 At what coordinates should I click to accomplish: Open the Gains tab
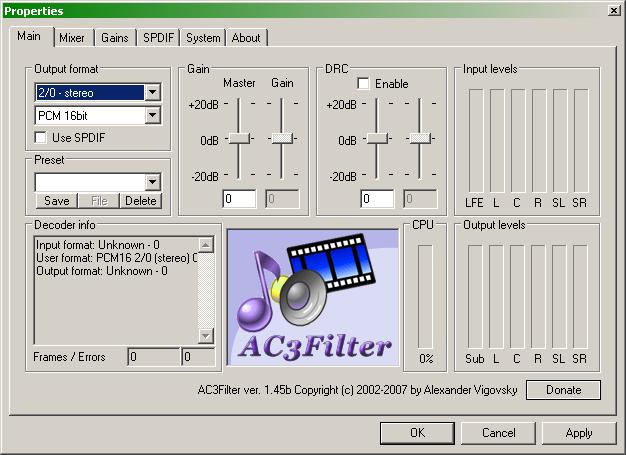[115, 38]
